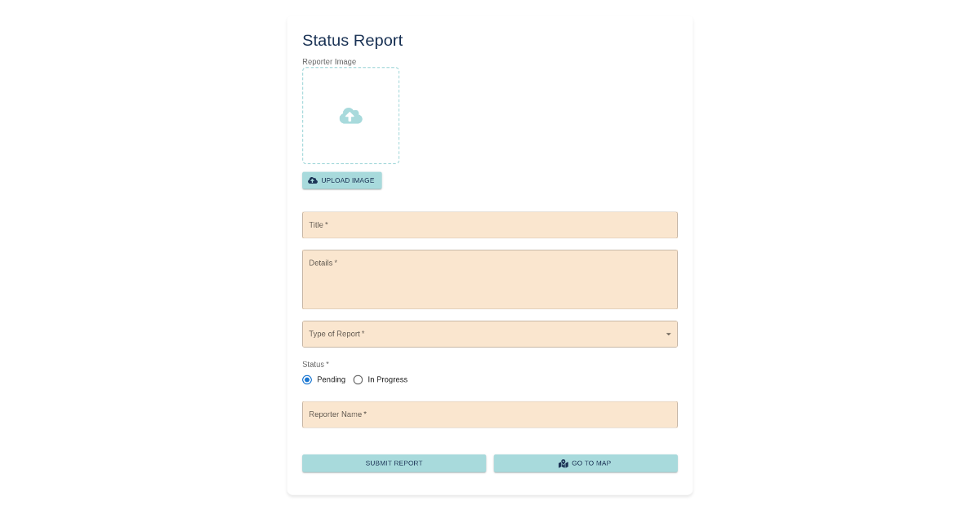Select the Pending status radio button
The width and height of the screenshot is (980, 514).
point(307,379)
